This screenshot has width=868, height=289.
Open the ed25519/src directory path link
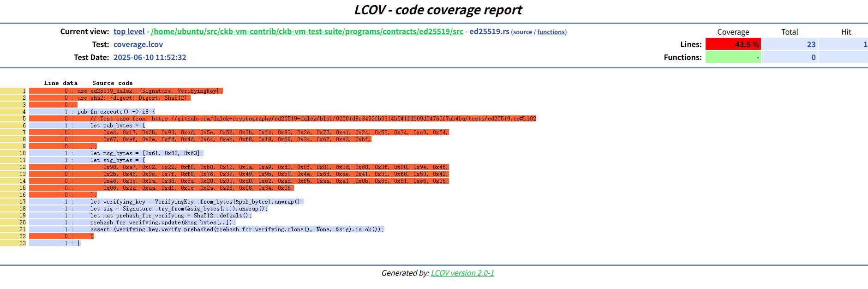(x=307, y=31)
